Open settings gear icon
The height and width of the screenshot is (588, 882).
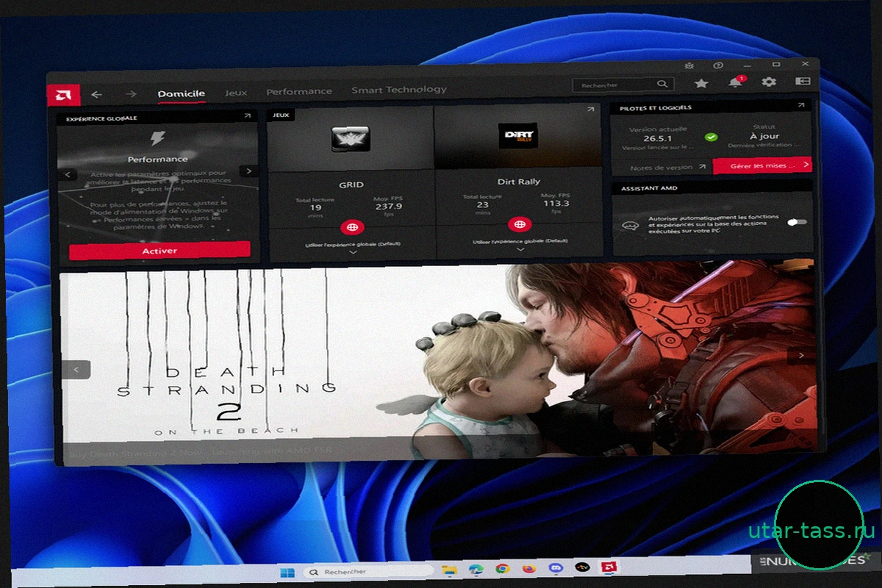[x=769, y=82]
